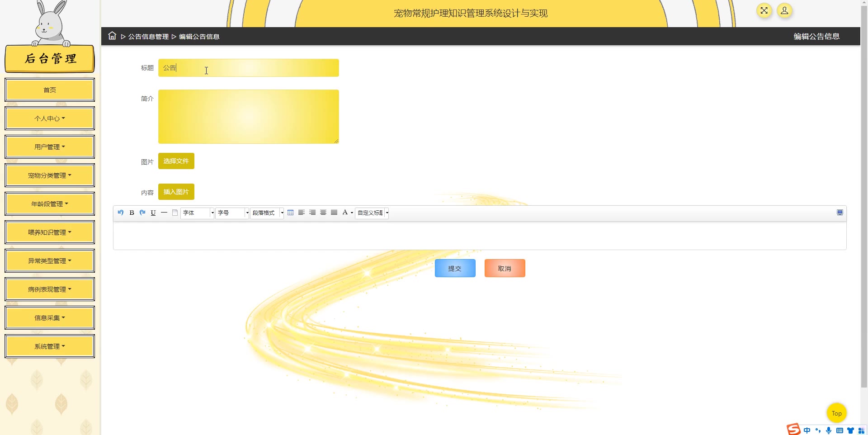
Task: Expand the 系统管理 sidebar menu
Action: (50, 346)
